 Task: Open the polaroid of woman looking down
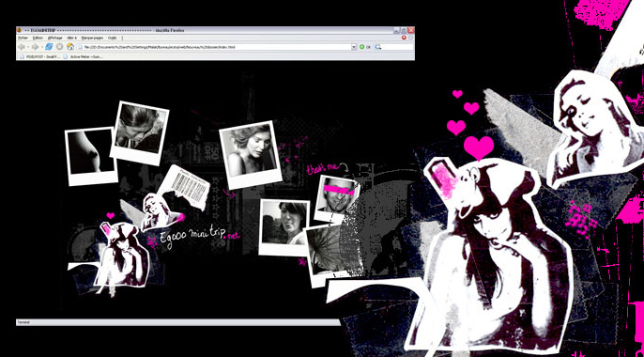click(139, 133)
